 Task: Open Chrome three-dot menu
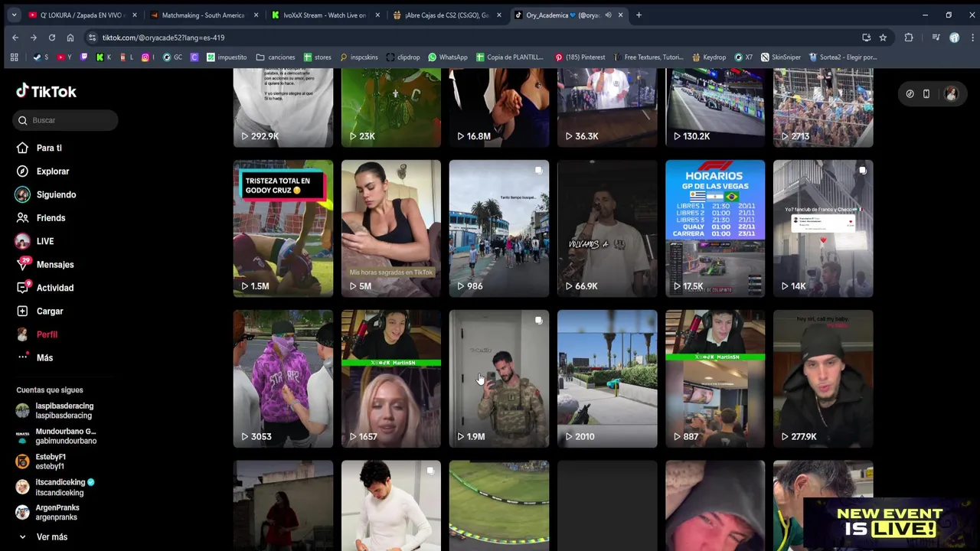(972, 37)
